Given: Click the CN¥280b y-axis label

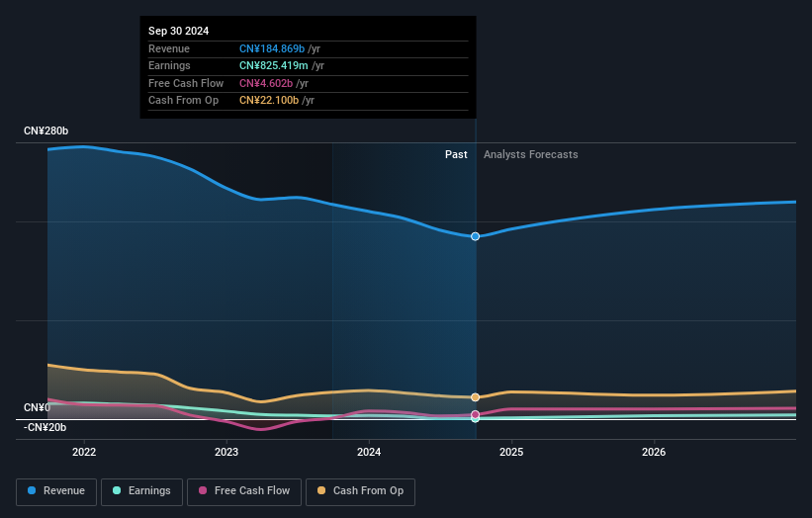Looking at the screenshot, I should [x=46, y=130].
